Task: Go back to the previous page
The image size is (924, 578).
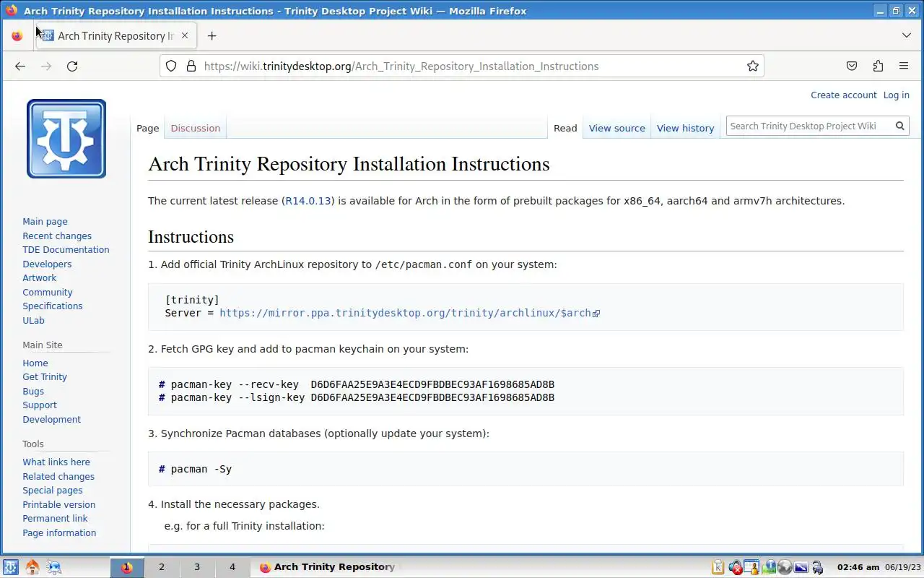Action: (20, 66)
